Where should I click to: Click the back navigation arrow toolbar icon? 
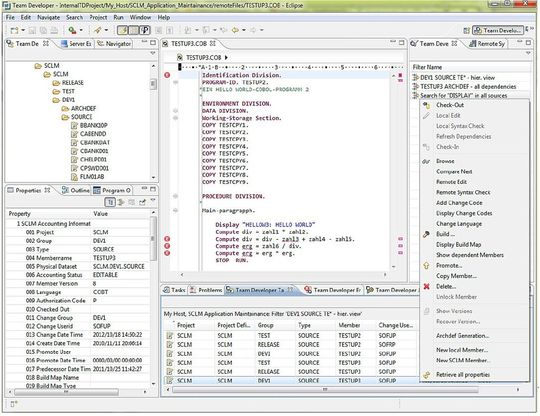pos(236,30)
